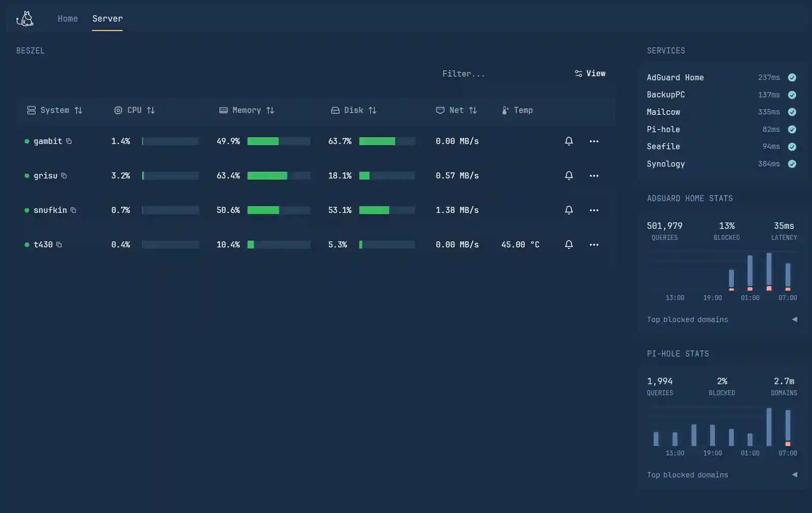Click AdGuard Home status checkmark
This screenshot has width=812, height=513.
[792, 78]
